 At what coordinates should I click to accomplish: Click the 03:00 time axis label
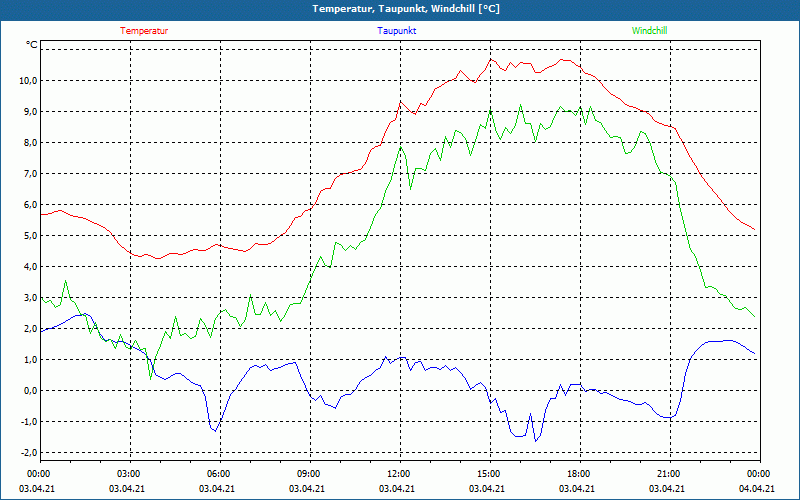point(130,474)
